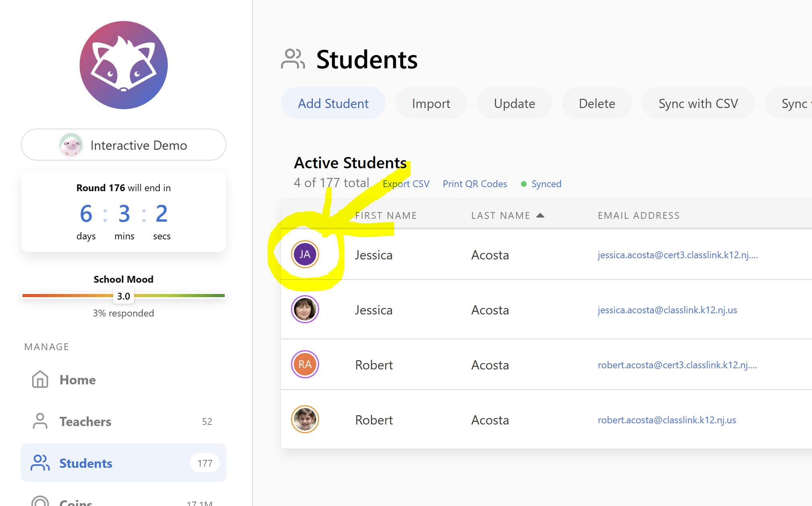Open the Home menu item
This screenshot has width=812, height=506.
77,379
